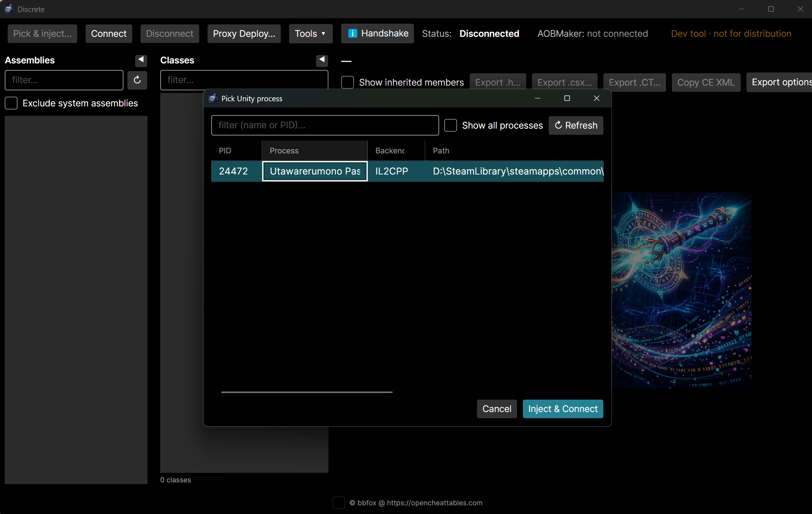Toggle Exclude system assemblies checkbox
The image size is (812, 514).
tap(11, 103)
